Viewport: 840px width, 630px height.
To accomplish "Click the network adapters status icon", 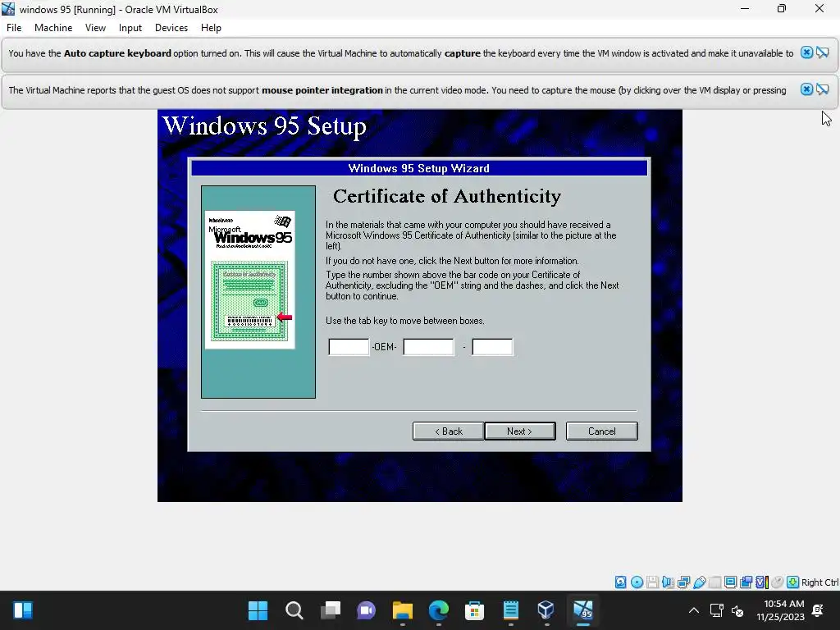I will [x=683, y=582].
